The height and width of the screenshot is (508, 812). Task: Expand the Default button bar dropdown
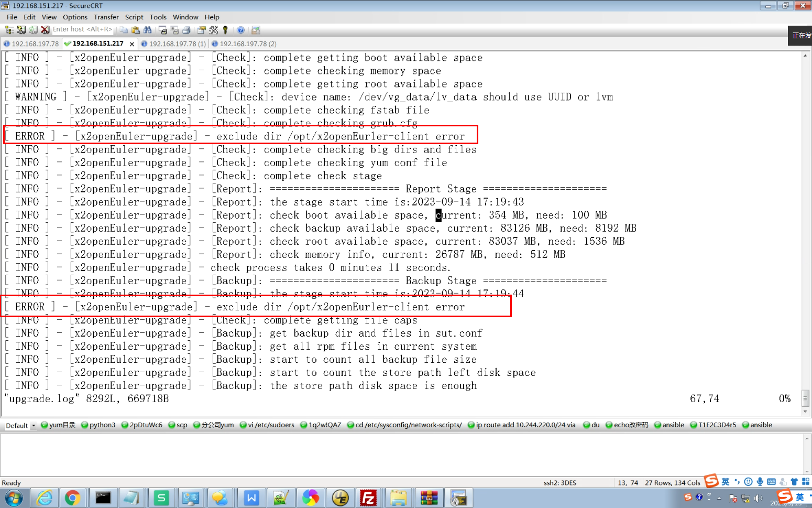pos(34,426)
